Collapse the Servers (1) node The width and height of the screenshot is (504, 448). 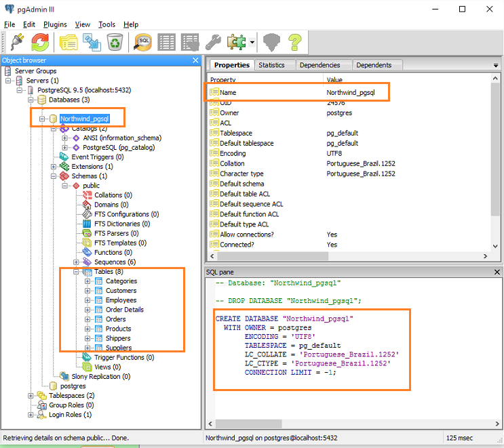[8, 81]
